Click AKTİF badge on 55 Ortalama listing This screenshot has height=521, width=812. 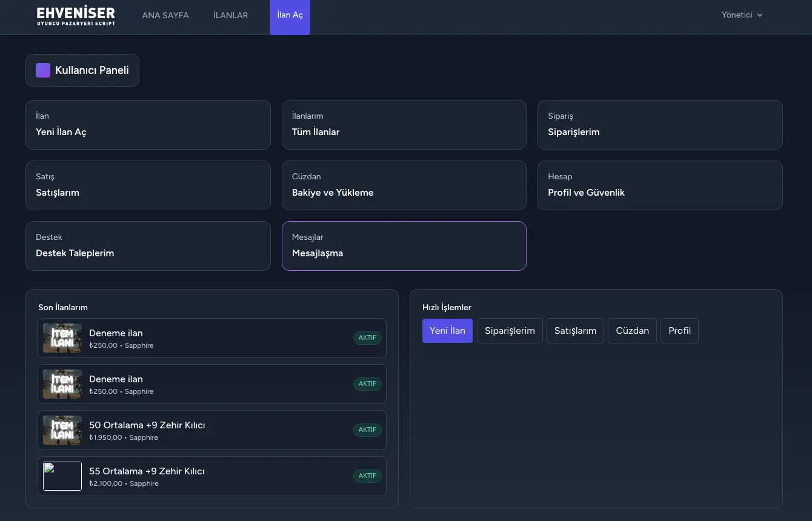point(367,476)
